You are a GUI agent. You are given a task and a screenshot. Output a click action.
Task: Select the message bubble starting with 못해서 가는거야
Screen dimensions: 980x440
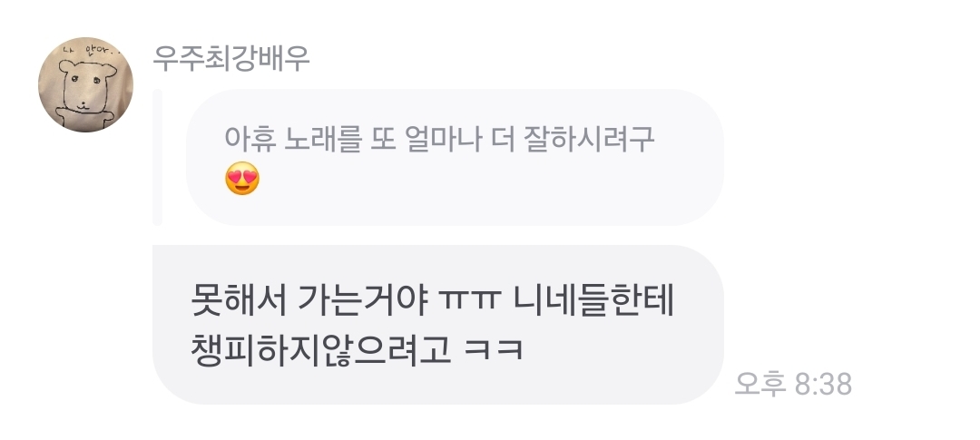click(x=438, y=325)
